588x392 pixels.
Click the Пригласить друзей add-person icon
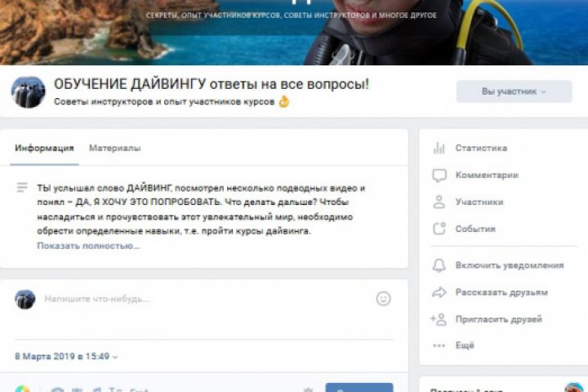439,319
